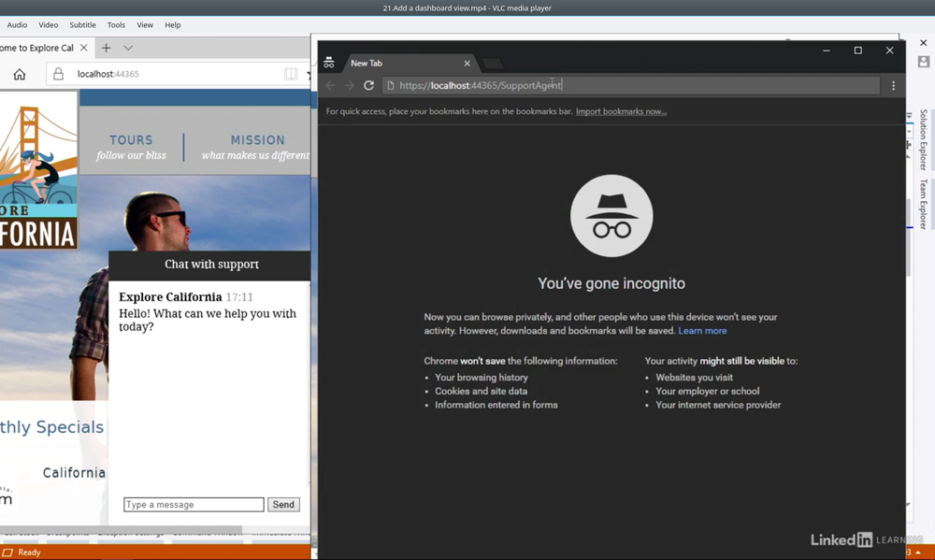This screenshot has width=935, height=560.
Task: Open the VLC Tools menu
Action: (x=116, y=25)
